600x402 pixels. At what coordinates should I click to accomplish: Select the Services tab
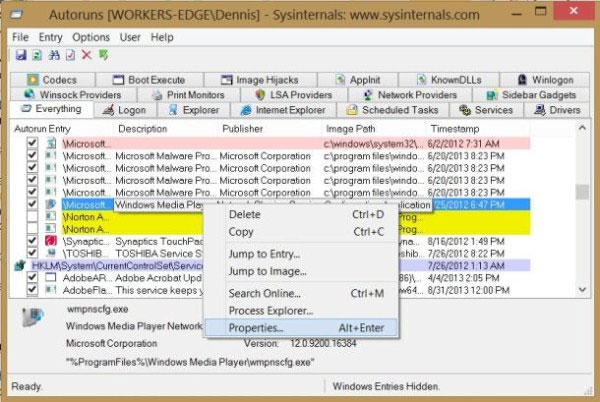click(x=486, y=110)
